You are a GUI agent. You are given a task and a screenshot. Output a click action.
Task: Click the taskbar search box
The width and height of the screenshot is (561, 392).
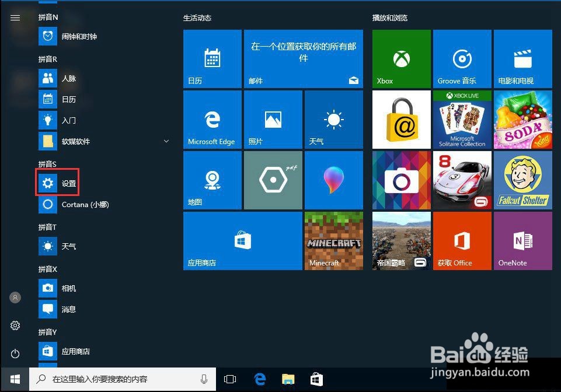pos(123,379)
